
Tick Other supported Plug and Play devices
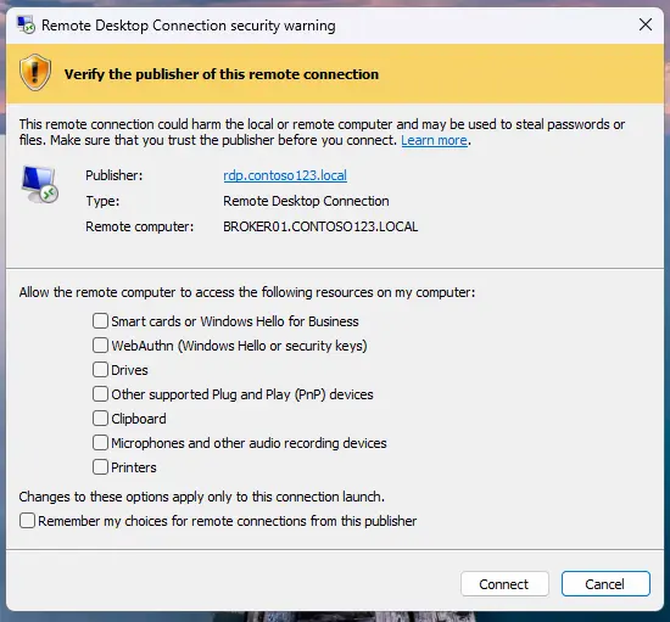point(100,394)
